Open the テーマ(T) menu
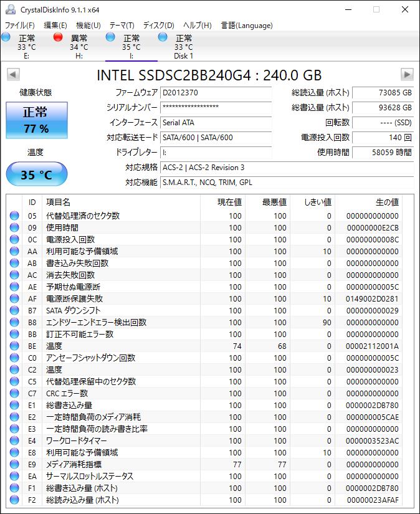Viewport: 420px width, 514px height. click(x=122, y=25)
